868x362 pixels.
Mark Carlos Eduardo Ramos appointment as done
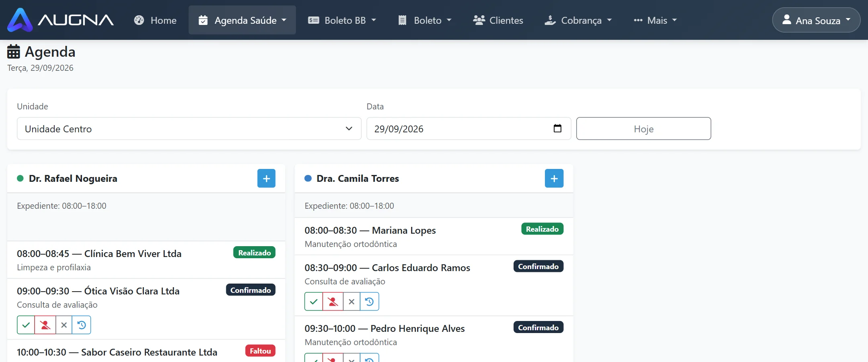point(313,302)
